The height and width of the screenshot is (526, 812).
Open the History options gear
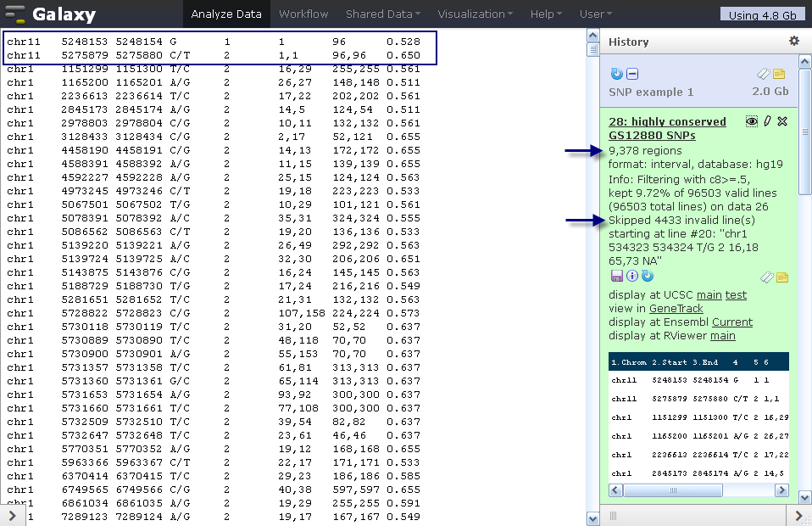coord(794,41)
